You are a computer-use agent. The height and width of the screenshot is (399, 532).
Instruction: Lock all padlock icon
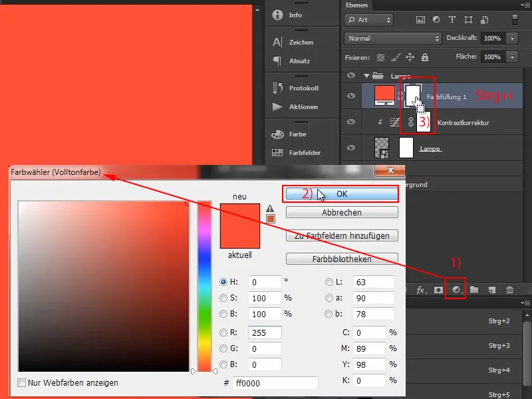click(x=425, y=57)
